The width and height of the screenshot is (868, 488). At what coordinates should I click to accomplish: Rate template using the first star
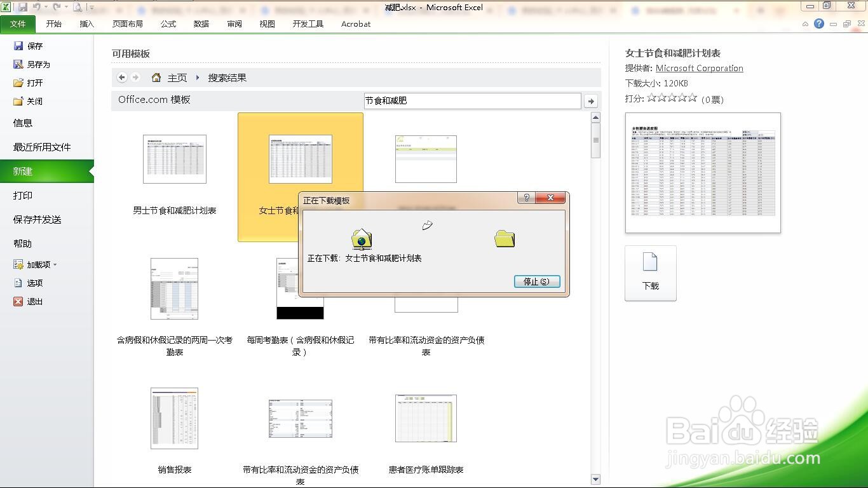pyautogui.click(x=651, y=98)
